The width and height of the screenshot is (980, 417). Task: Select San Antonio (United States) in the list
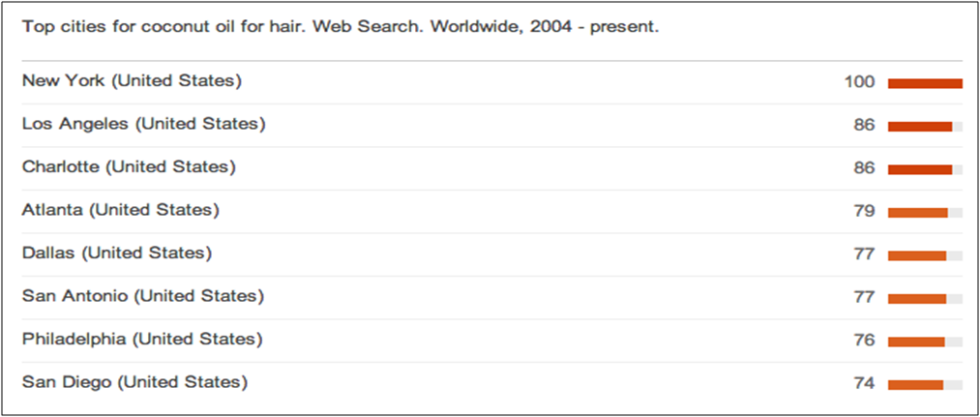(142, 295)
